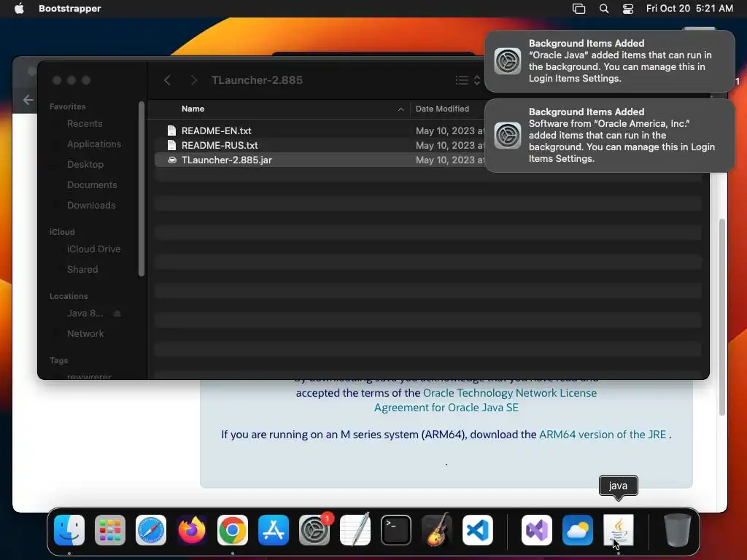Open Applications in Finder sidebar
This screenshot has height=560, width=747.
[94, 144]
